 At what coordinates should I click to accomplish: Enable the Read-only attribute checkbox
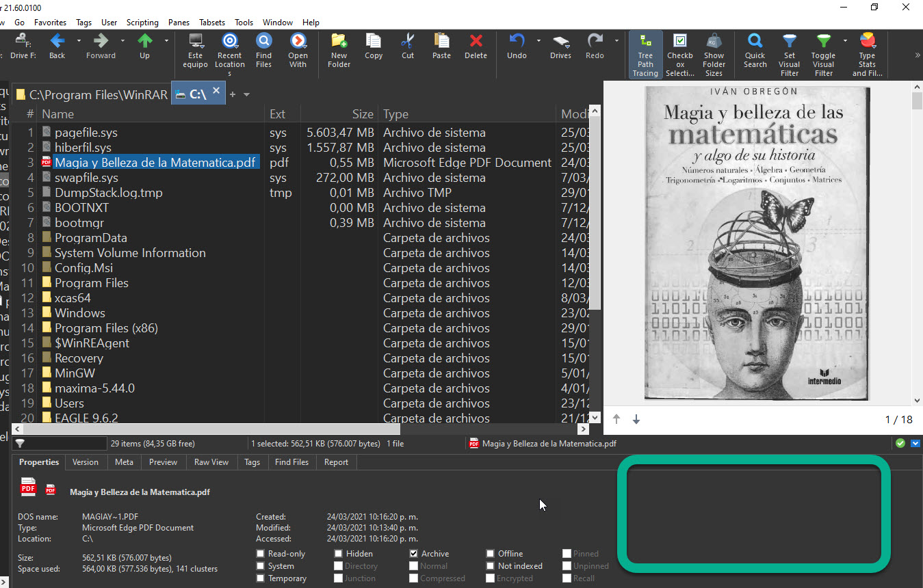point(261,554)
